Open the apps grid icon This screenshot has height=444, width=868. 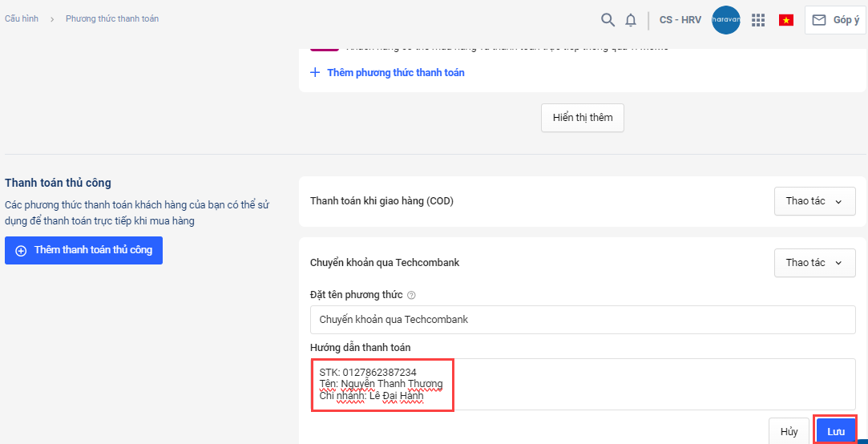[758, 20]
